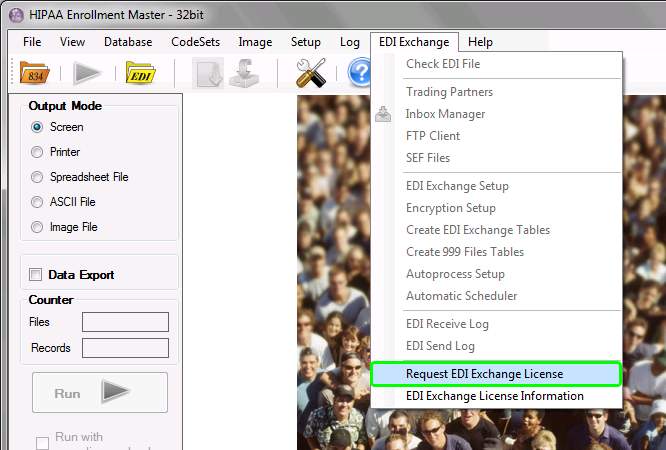Enable the Data Export checkbox

(35, 275)
